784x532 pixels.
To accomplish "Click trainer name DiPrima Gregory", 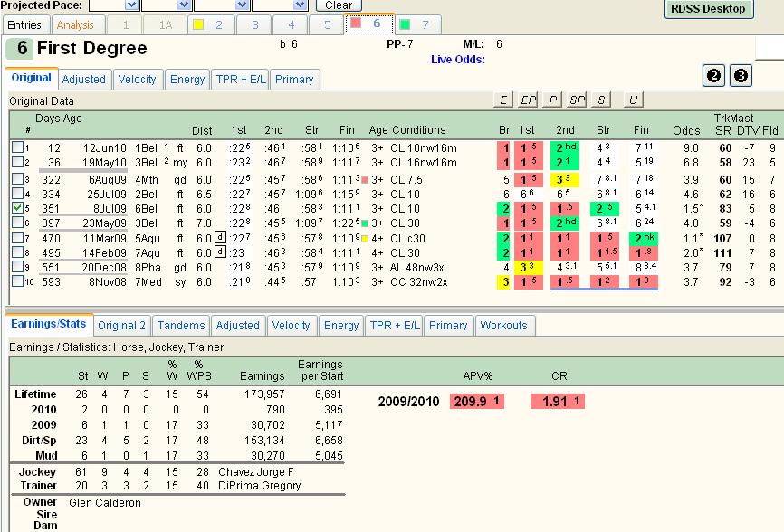I will (x=260, y=486).
